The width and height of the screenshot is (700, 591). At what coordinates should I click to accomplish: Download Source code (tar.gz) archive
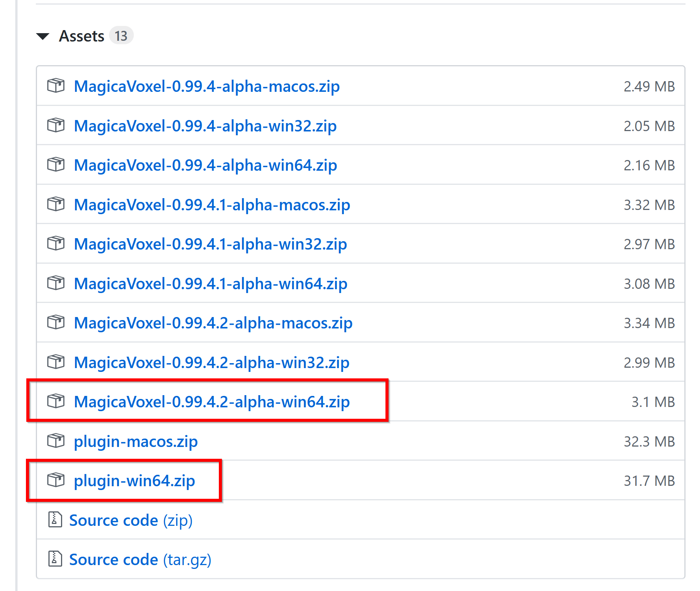(x=140, y=560)
